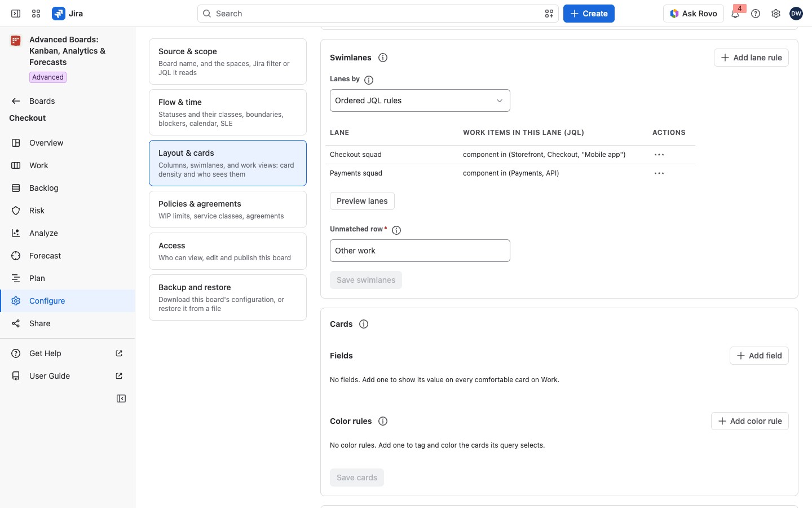Click the Lanes by info icon
Viewport: 812px width, 508px height.
click(x=369, y=80)
